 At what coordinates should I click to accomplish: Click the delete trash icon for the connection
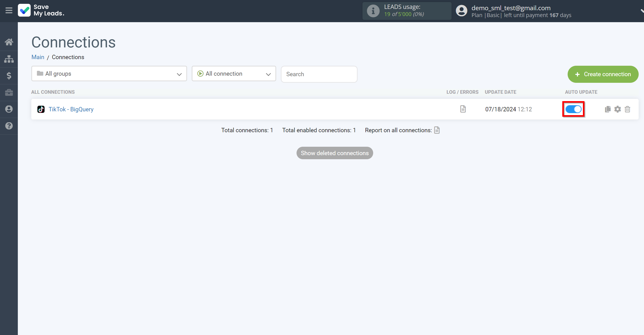[627, 109]
